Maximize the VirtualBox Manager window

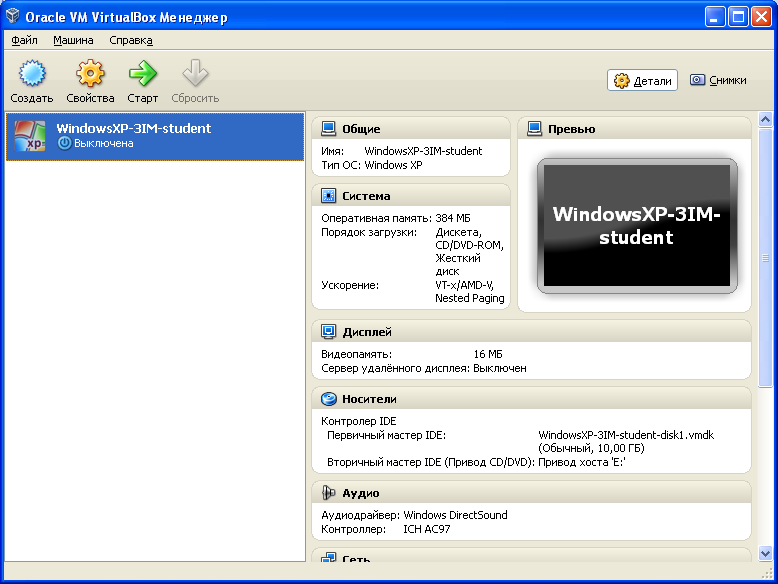[738, 17]
